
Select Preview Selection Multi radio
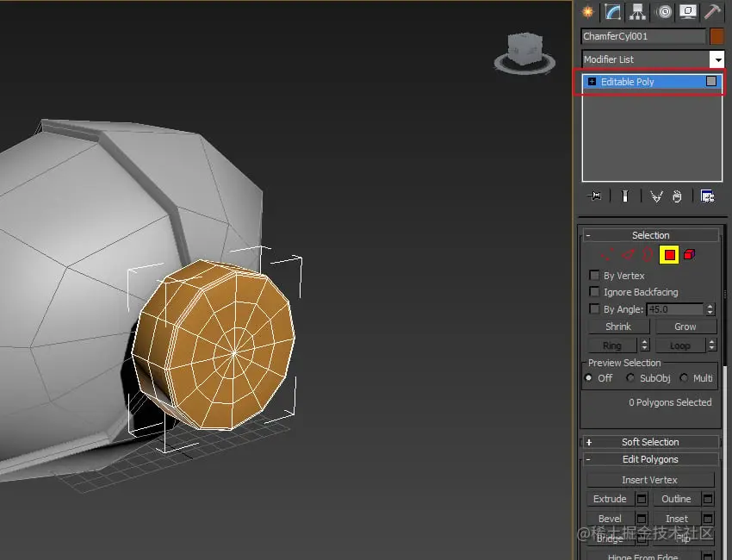pos(684,377)
